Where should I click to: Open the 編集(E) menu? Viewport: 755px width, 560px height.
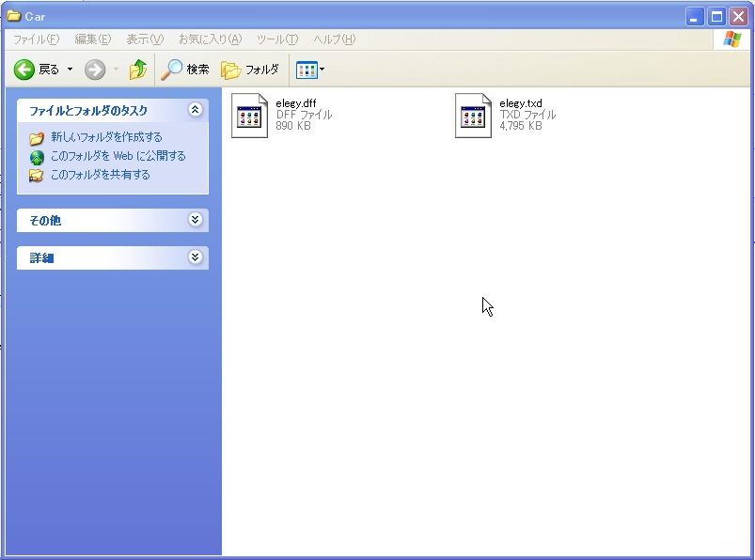click(93, 39)
